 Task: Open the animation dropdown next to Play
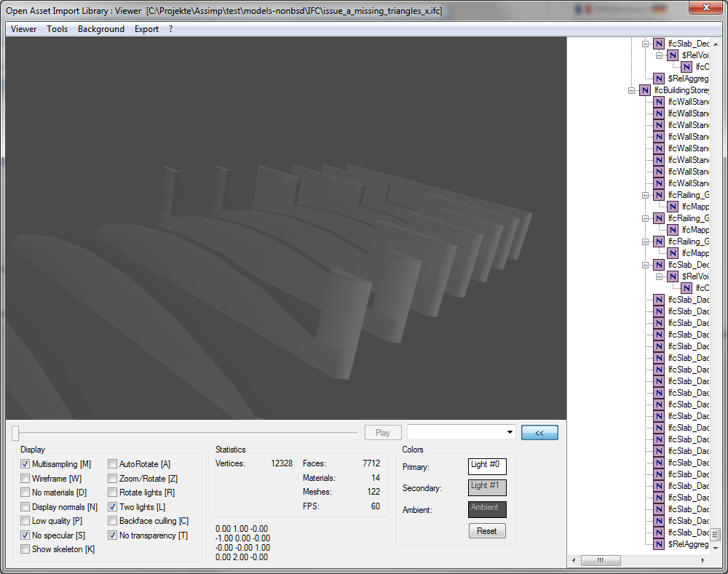point(508,432)
